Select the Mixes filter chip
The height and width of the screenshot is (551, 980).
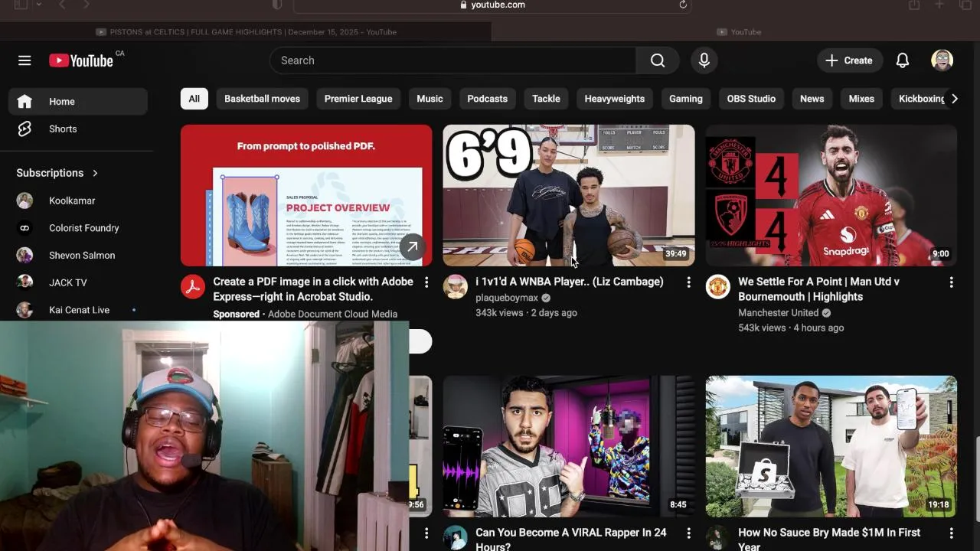861,99
